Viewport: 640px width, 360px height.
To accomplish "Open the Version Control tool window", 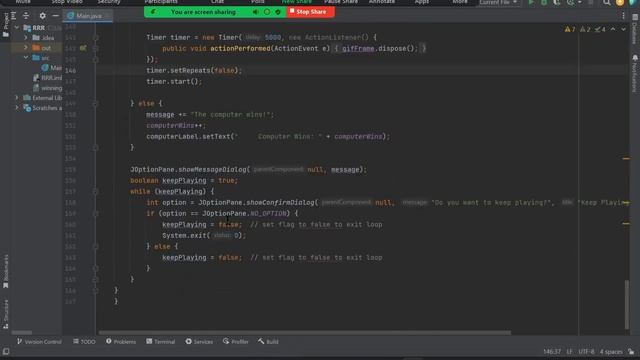I will (39, 342).
